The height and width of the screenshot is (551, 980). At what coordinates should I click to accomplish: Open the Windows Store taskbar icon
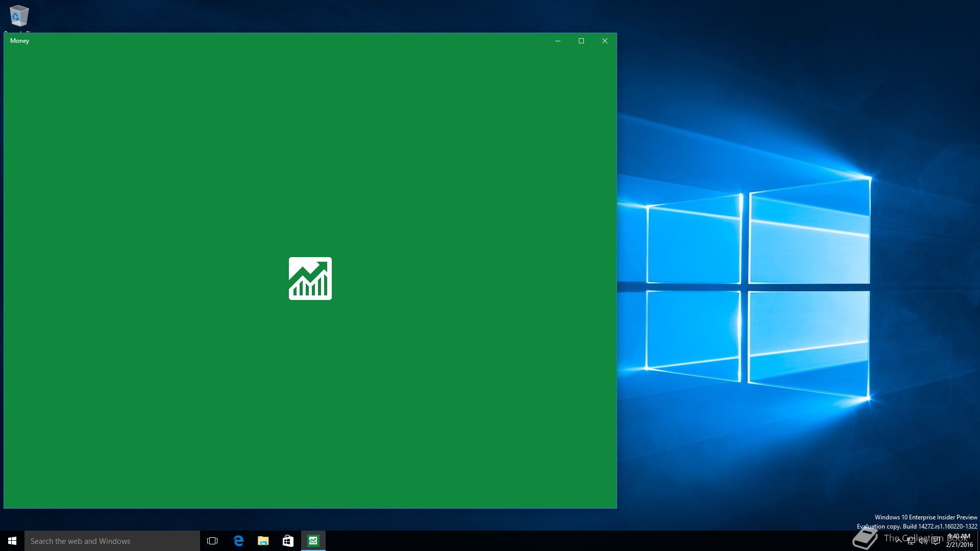(x=288, y=541)
